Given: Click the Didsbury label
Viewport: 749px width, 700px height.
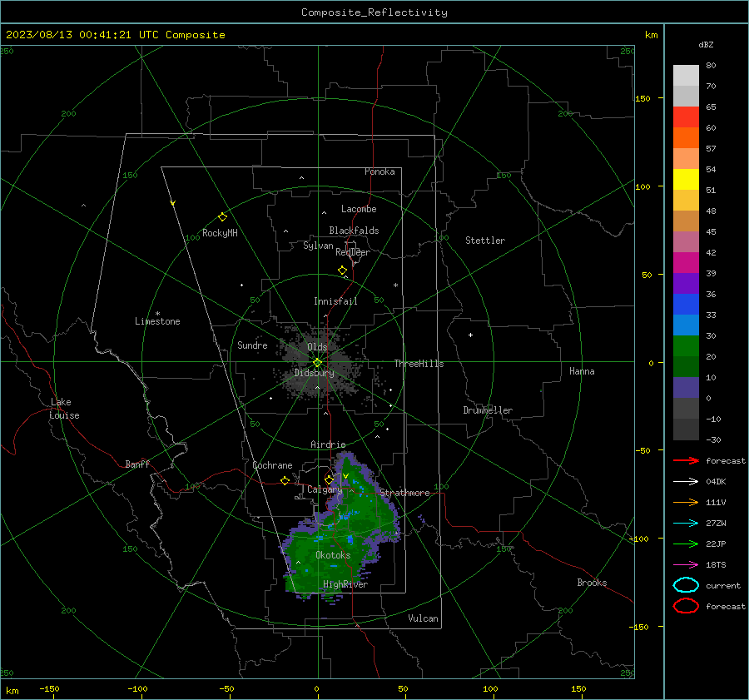Looking at the screenshot, I should (314, 373).
